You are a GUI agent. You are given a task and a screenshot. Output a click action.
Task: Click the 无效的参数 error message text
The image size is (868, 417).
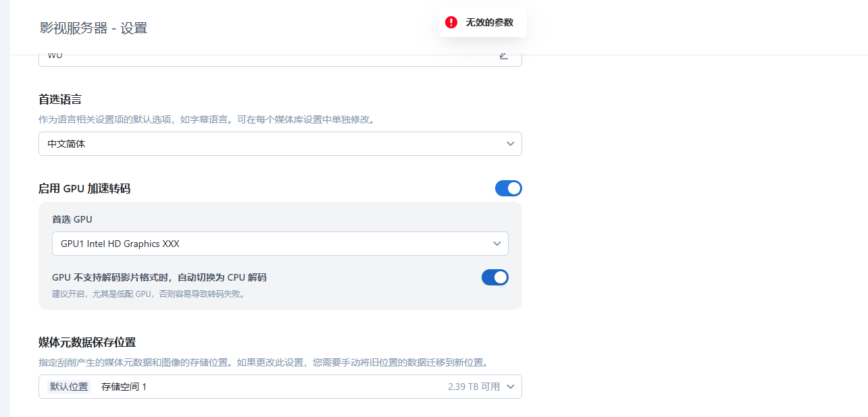pyautogui.click(x=489, y=22)
